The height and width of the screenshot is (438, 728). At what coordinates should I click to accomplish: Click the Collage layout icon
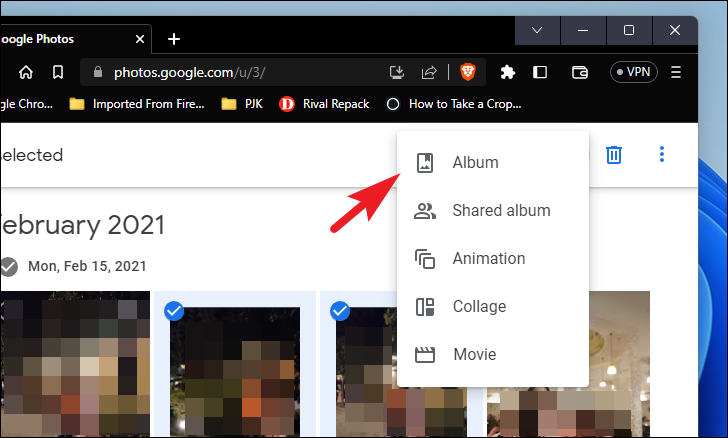[x=425, y=307]
